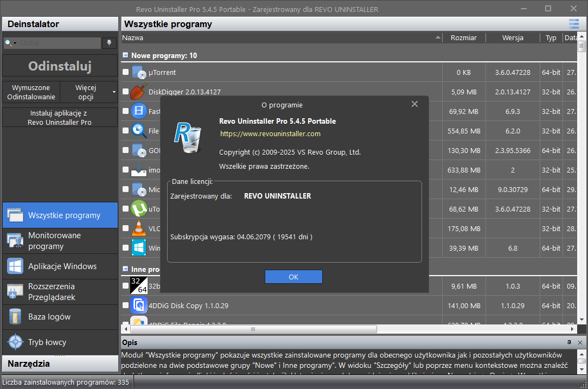Tick the checkbox on the 69,92 MB row

tap(126, 111)
